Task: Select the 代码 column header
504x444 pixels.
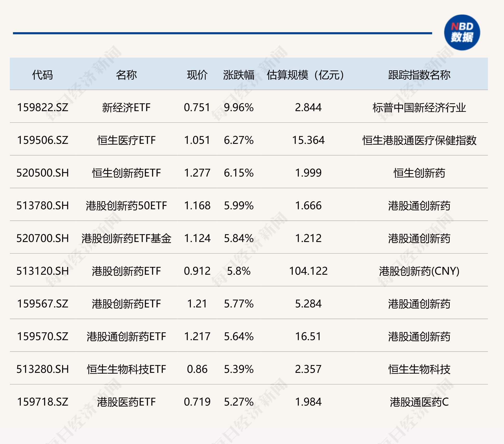Action: [x=44, y=73]
